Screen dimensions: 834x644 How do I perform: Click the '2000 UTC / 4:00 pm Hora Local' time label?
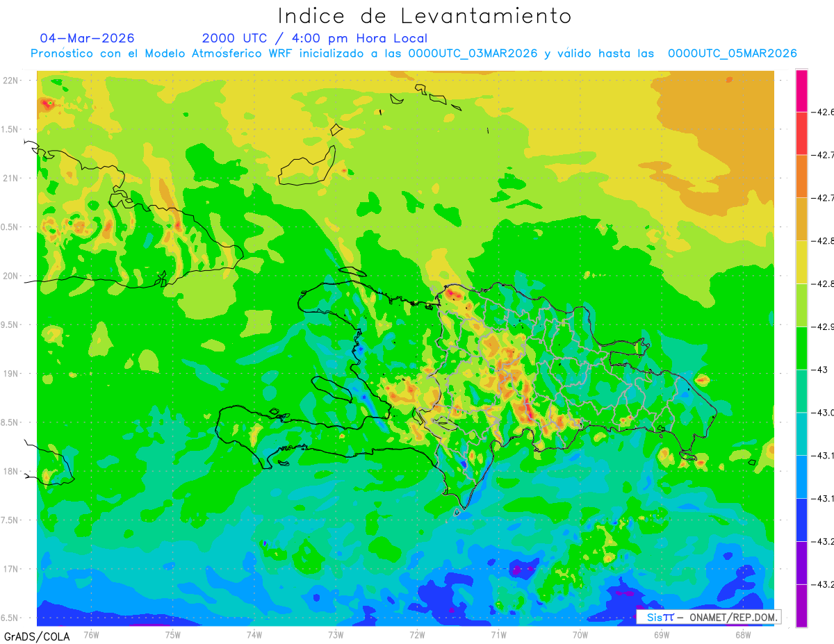(315, 39)
